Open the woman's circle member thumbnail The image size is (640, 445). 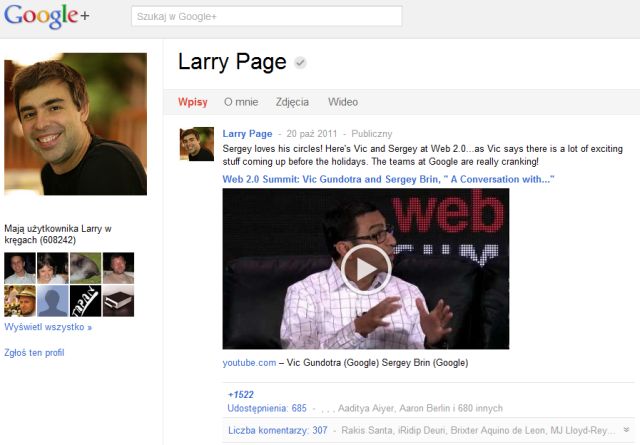pyautogui.click(x=53, y=268)
